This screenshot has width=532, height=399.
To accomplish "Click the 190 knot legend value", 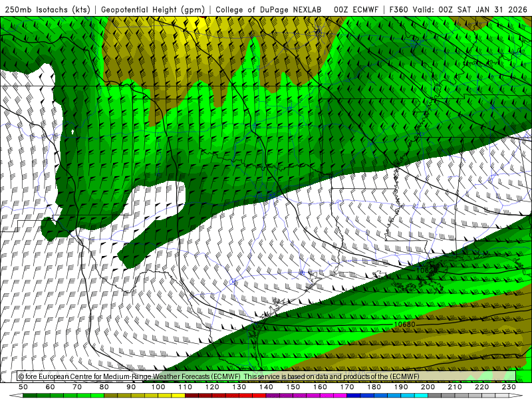I will (x=401, y=387).
